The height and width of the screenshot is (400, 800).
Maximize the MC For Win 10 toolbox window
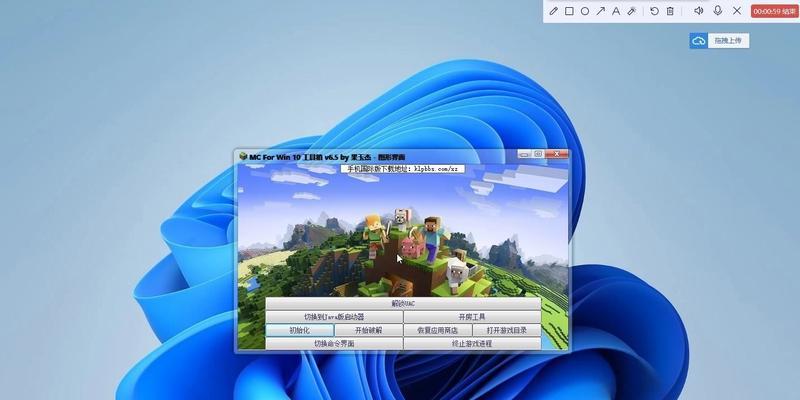coord(538,154)
